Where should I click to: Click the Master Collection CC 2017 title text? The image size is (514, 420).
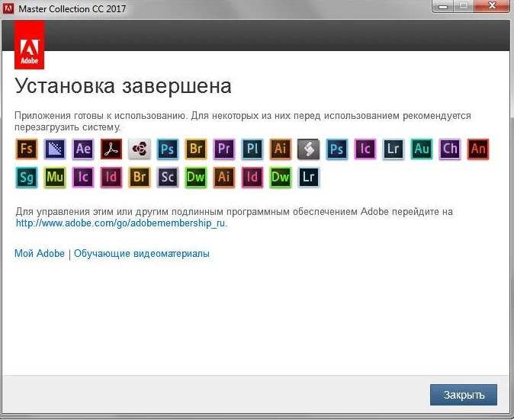coord(72,9)
